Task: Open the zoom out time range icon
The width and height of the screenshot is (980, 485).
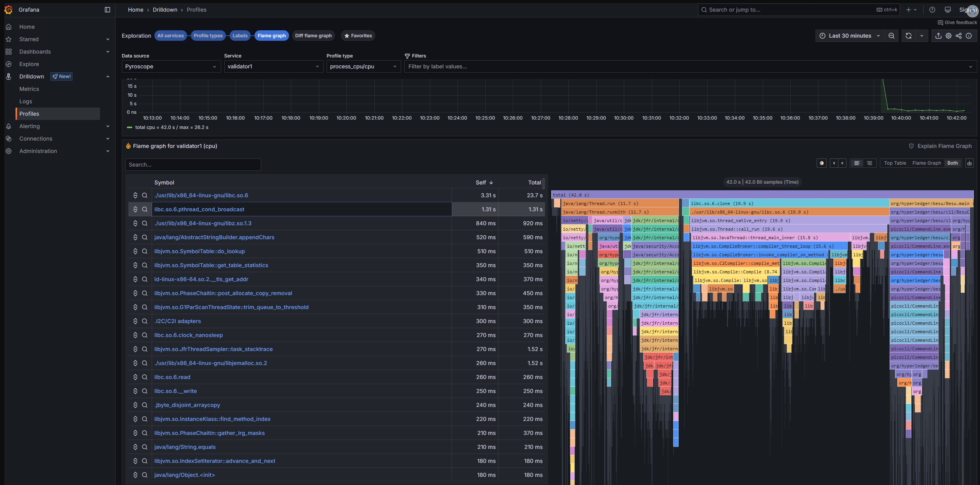Action: 892,36
